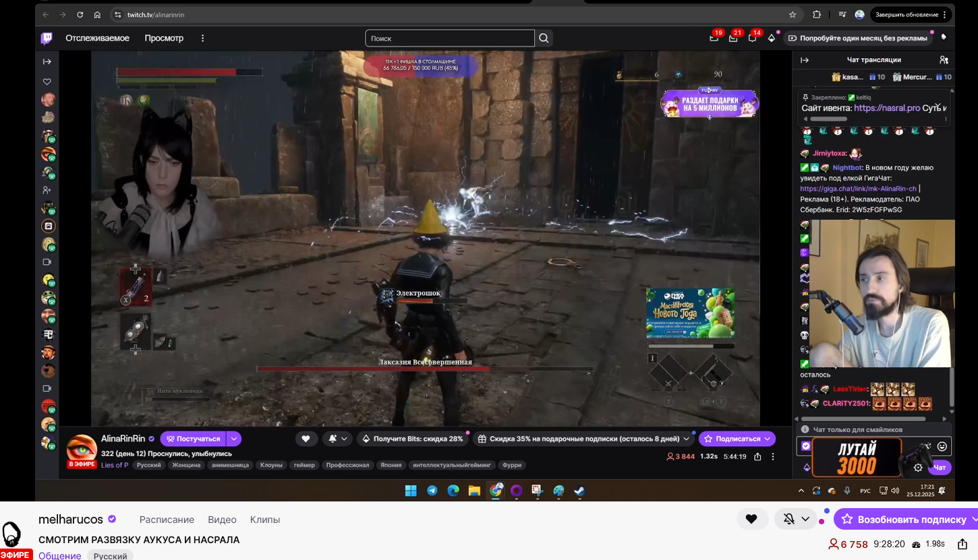Click the Twitch logo home icon
978x560 pixels.
[47, 38]
